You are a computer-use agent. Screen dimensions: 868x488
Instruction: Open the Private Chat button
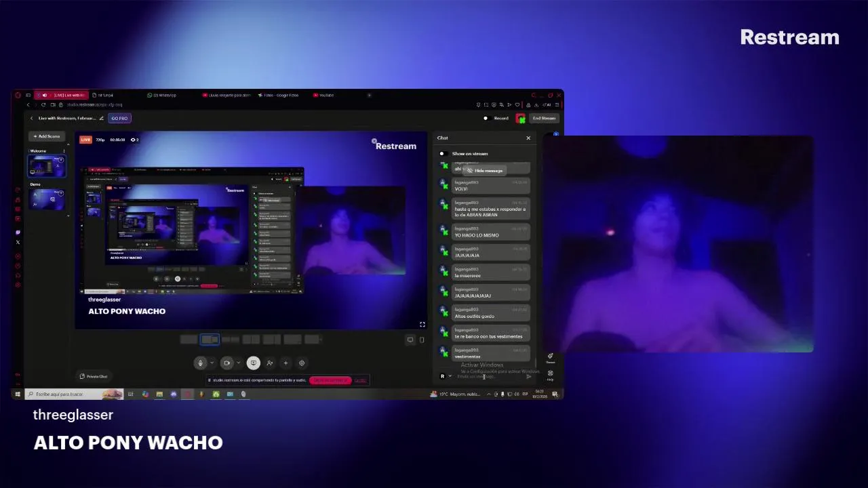94,376
